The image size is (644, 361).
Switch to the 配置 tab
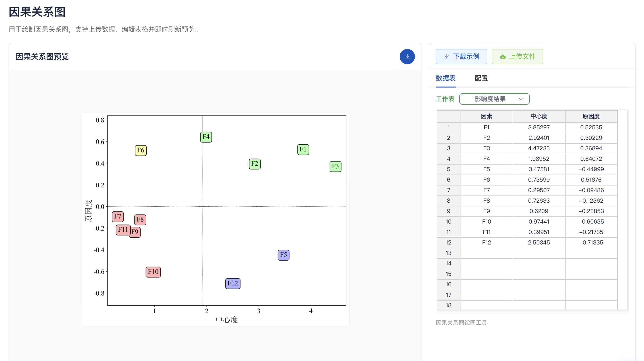pos(481,78)
